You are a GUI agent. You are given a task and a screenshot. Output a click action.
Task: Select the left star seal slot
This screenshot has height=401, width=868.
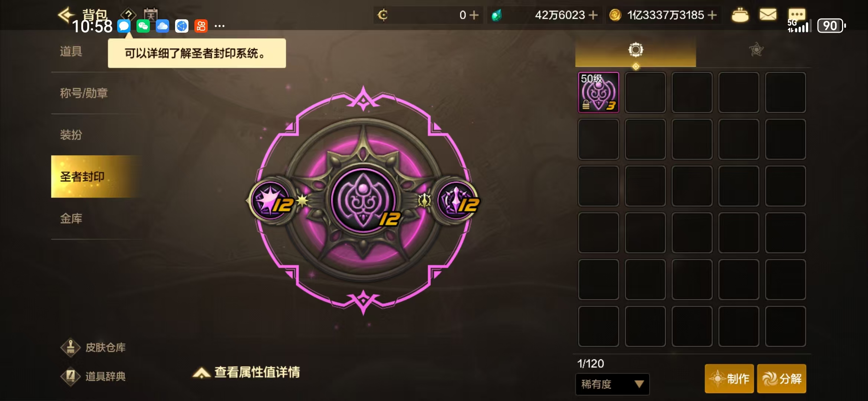271,200
